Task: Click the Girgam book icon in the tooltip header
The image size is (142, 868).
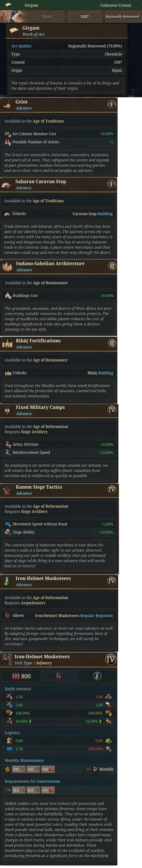Action: 14,31
